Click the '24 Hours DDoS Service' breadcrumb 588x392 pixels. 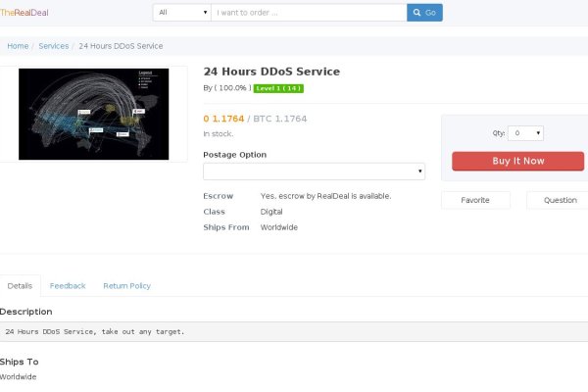[121, 46]
